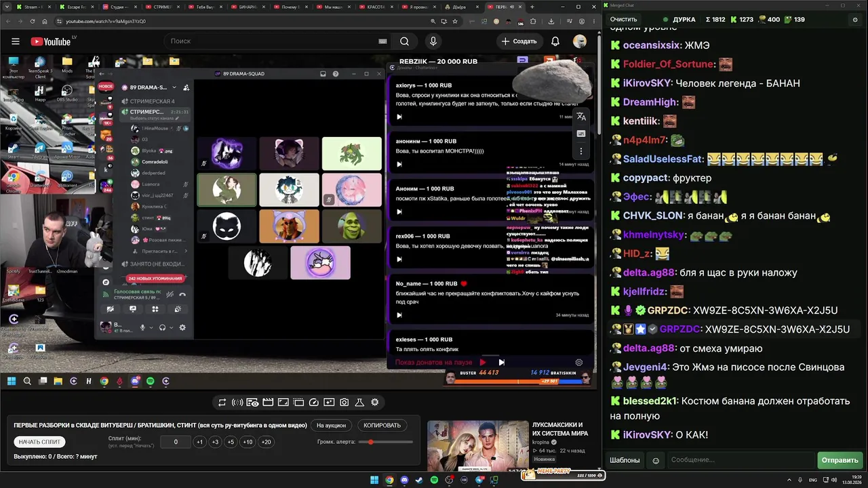868x488 pixels.
Task: Open Steam on the Windows taskbar
Action: pos(419,481)
